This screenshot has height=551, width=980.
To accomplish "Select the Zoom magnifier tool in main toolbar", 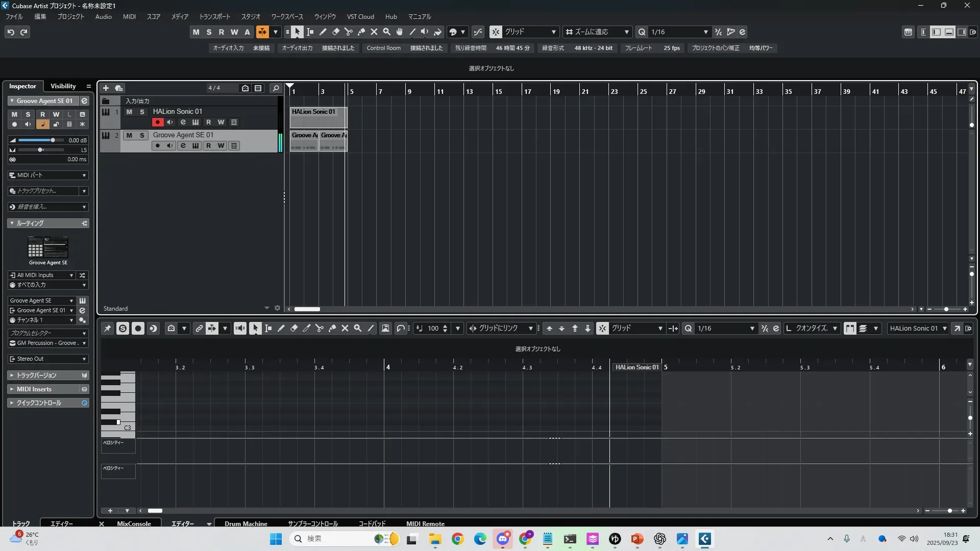I will [x=387, y=32].
